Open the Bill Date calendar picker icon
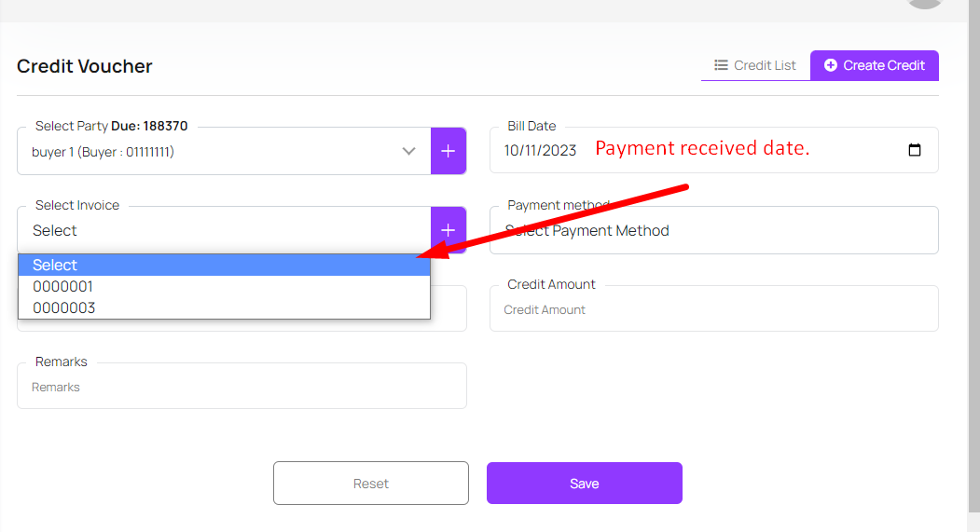Viewport: 980px width, 532px height. [x=914, y=150]
